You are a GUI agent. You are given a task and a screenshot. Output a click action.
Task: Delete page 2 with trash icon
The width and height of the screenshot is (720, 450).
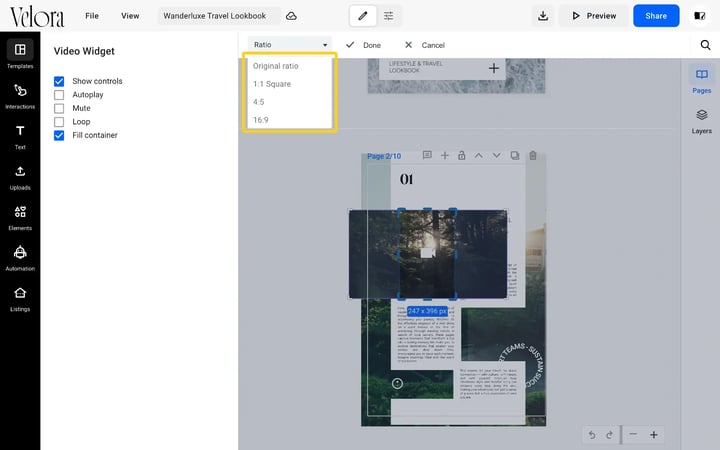[x=533, y=156]
